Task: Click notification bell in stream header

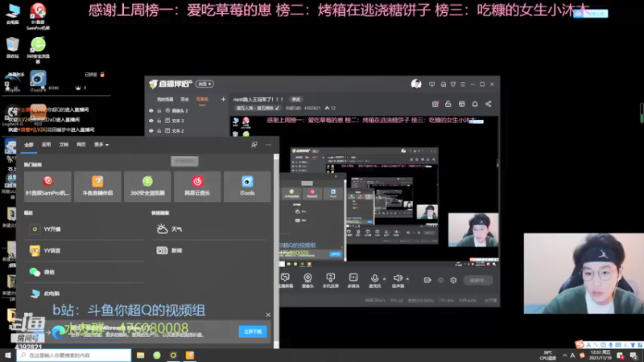Action: [x=475, y=105]
